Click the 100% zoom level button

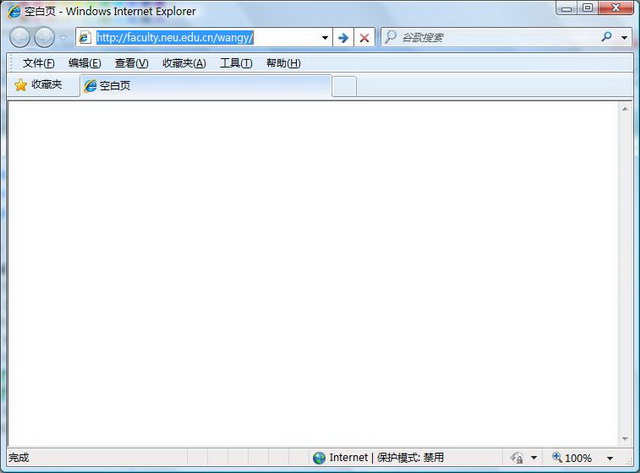(x=572, y=458)
